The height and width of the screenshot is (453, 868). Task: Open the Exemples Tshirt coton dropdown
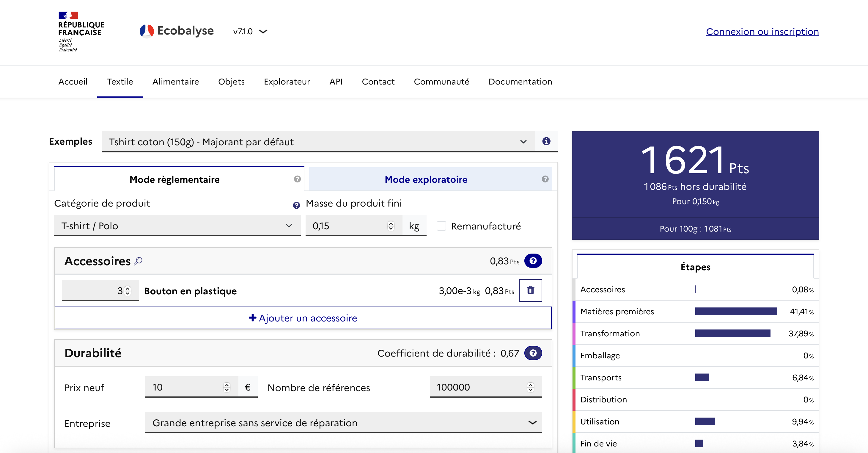(x=318, y=142)
